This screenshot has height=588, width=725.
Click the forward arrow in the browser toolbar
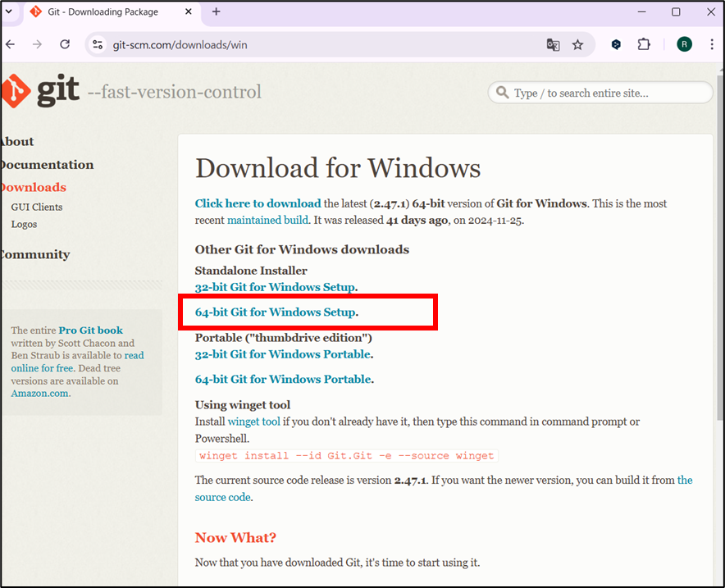click(38, 44)
